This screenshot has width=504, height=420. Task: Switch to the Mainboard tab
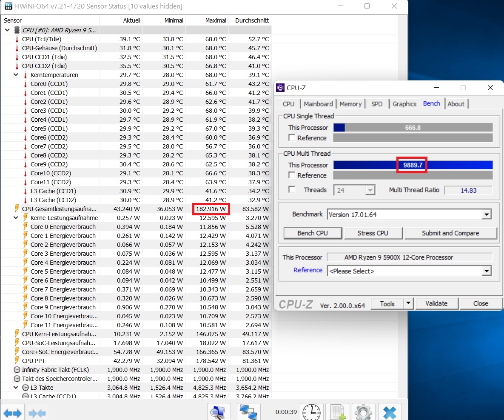[318, 104]
